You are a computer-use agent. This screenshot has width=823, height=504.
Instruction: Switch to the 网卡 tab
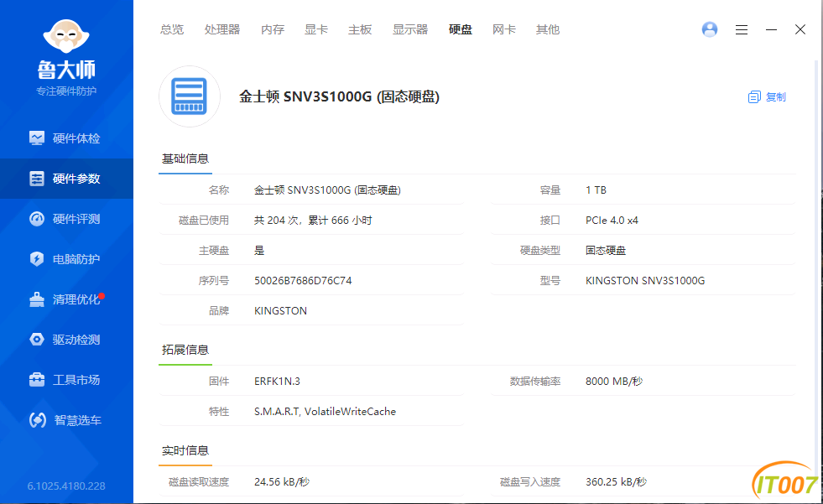point(504,30)
